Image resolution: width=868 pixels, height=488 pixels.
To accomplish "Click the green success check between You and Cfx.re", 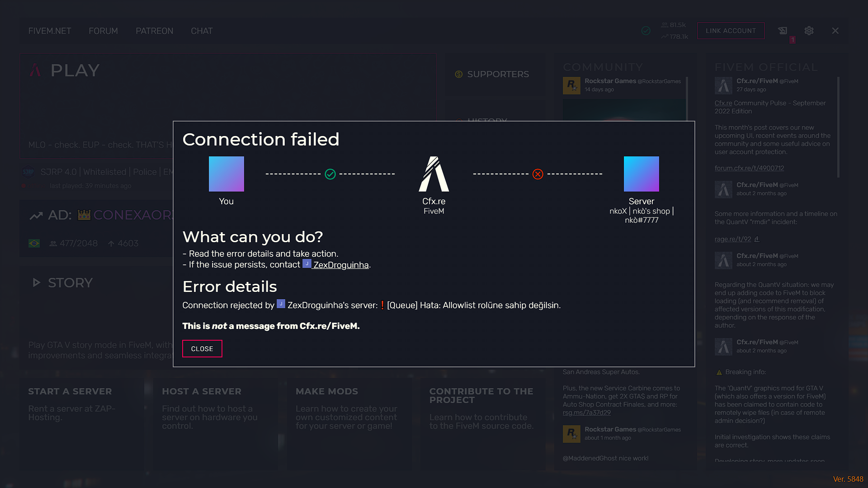I will 330,174.
